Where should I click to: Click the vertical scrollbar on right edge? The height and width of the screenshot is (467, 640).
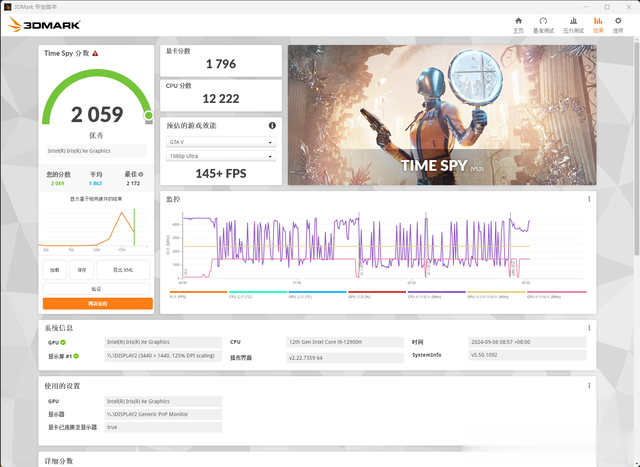click(x=636, y=147)
